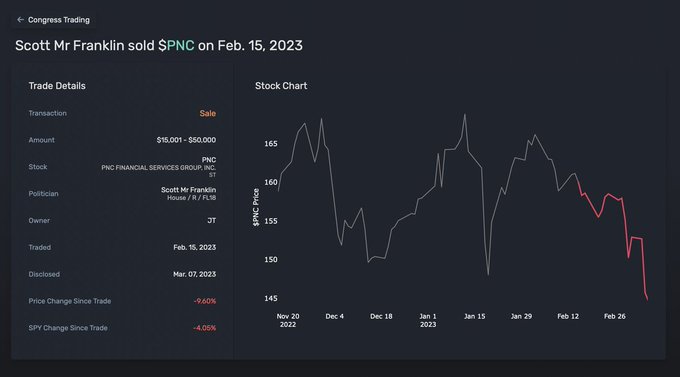Screen dimensions: 680x377
Task: Click the Trade Details heading
Action: pos(57,86)
